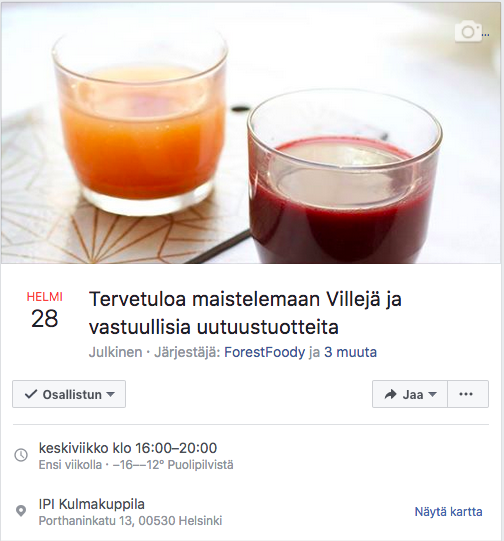Click the clock icon beside event time
Image resolution: width=504 pixels, height=541 pixels.
[21, 455]
